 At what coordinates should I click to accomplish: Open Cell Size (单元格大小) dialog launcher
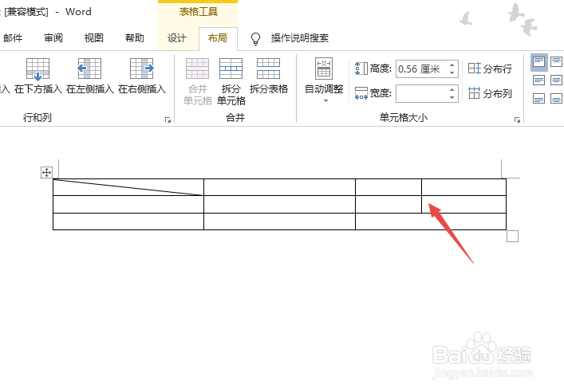[517, 120]
